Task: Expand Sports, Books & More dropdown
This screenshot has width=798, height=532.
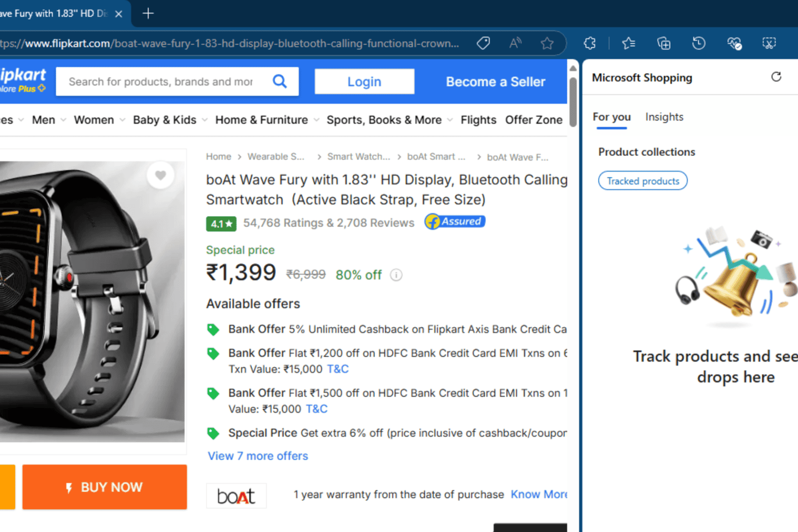Action: (x=390, y=120)
